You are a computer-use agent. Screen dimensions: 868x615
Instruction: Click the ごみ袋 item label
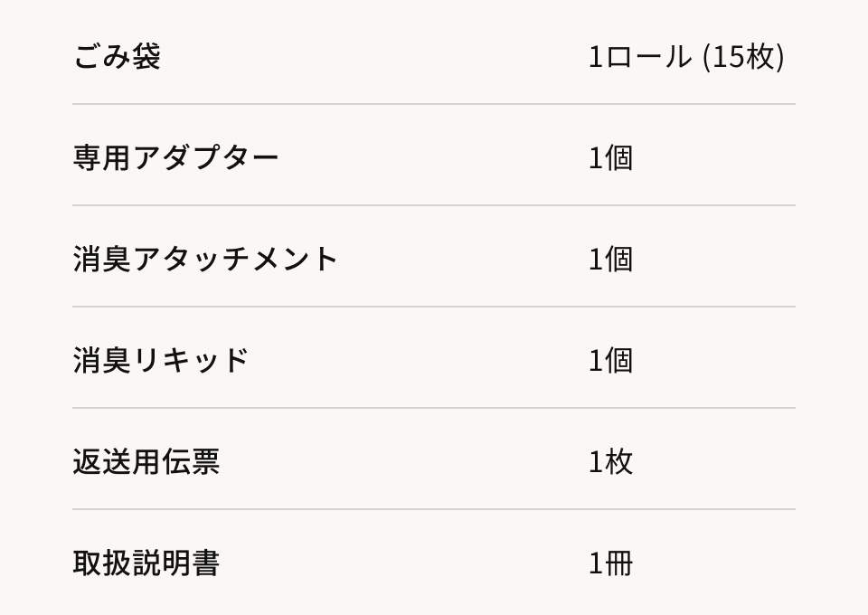(x=117, y=56)
